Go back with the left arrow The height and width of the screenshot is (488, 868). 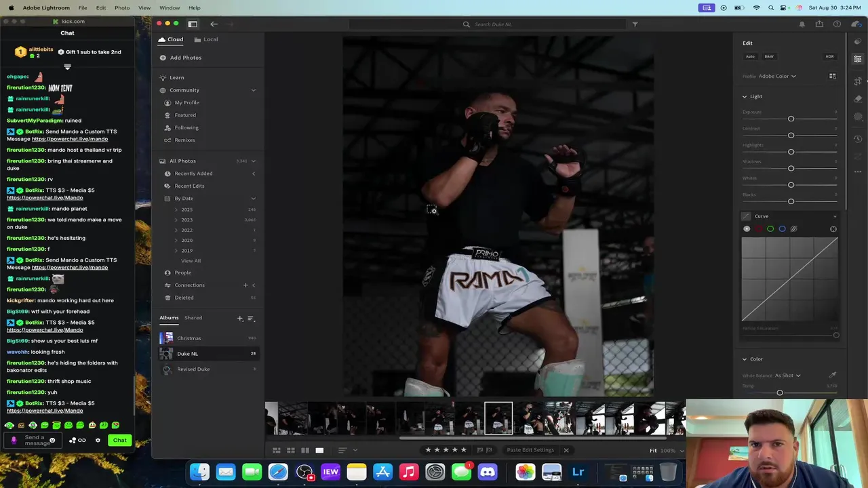(x=214, y=24)
